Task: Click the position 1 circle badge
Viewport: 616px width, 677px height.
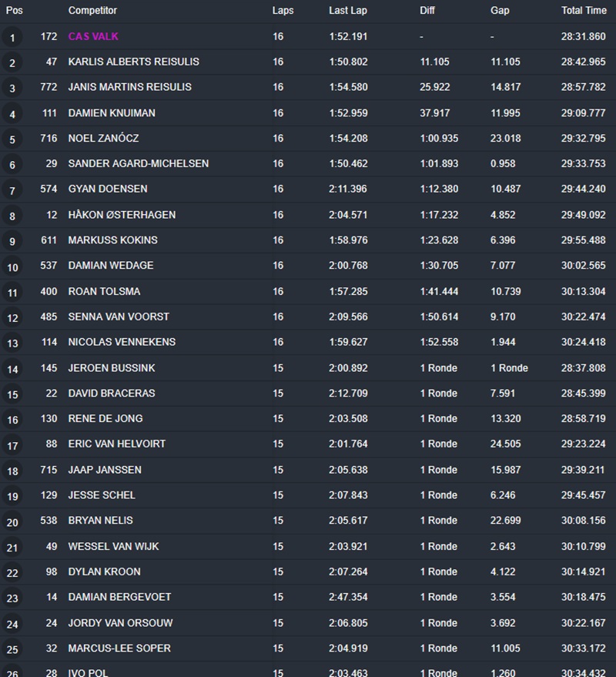Action: (12, 38)
